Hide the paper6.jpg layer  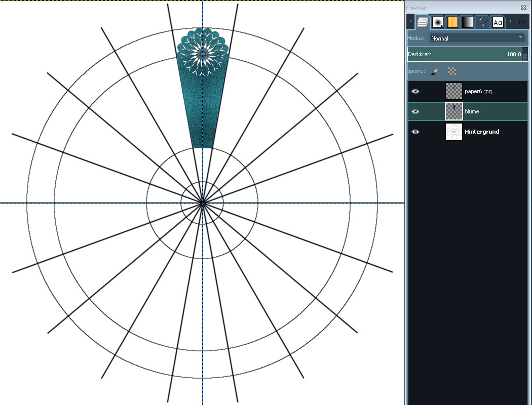point(415,91)
